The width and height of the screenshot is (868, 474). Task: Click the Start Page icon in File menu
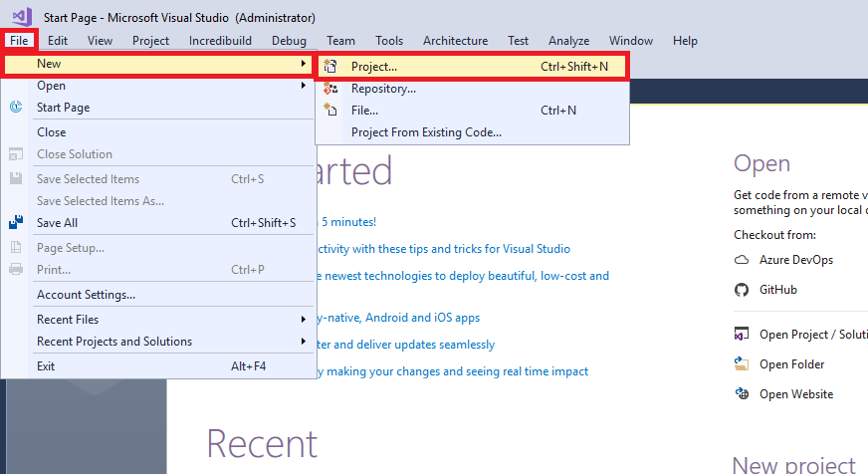click(16, 107)
